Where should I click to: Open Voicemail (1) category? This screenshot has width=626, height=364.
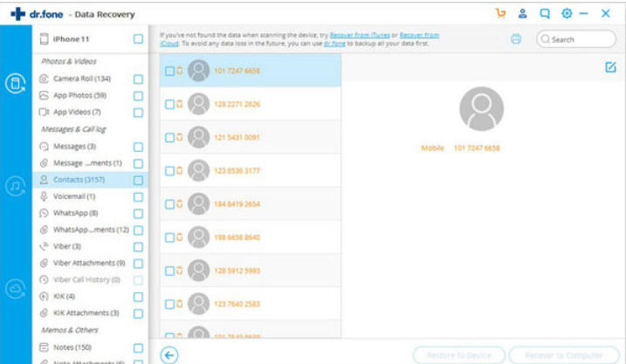coord(74,196)
